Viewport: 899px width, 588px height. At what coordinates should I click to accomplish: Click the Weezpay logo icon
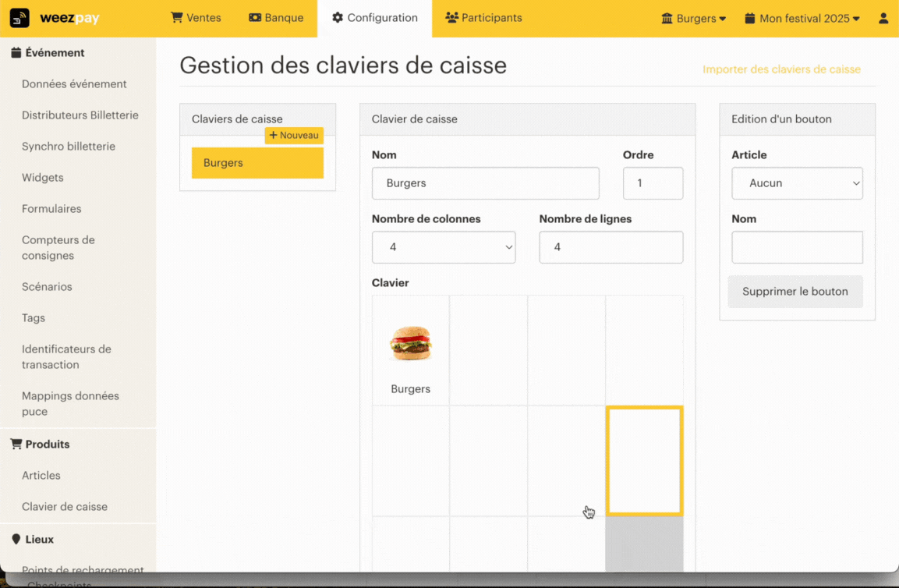point(19,18)
